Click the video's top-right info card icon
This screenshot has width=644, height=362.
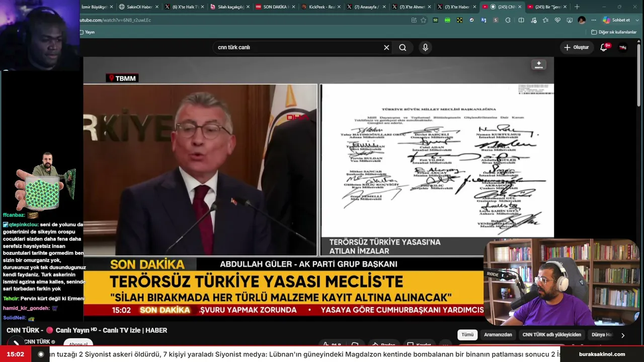tap(539, 65)
